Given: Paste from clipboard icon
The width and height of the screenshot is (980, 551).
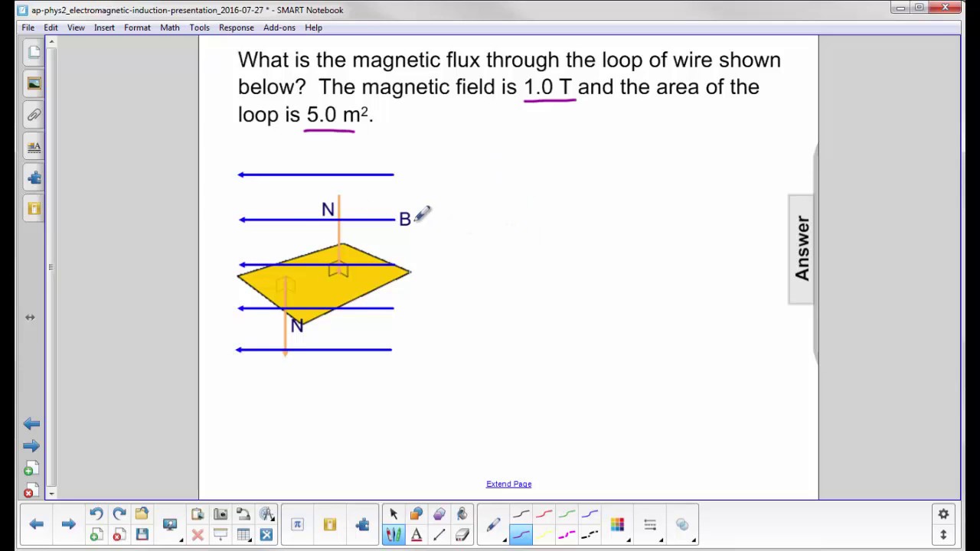Looking at the screenshot, I should tap(198, 514).
